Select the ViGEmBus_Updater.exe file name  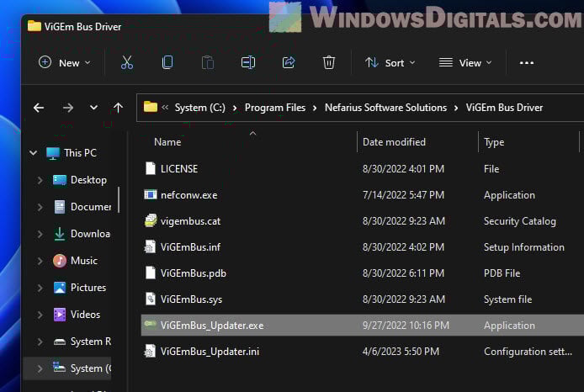(x=212, y=326)
